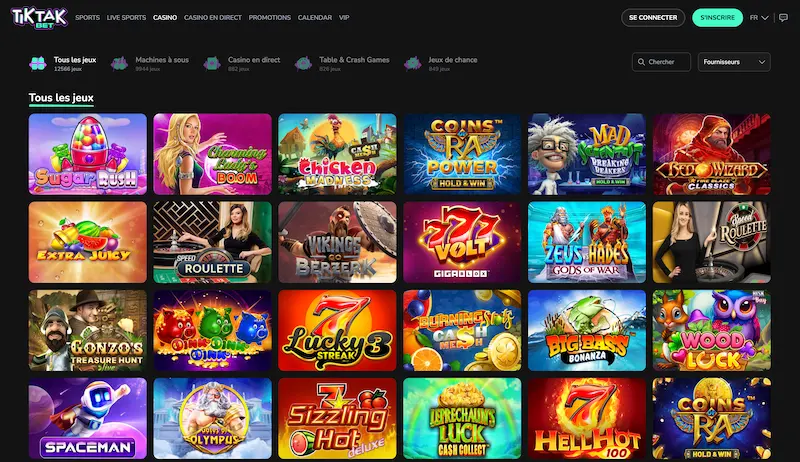Open Casino en direct in top menu
The width and height of the screenshot is (800, 462).
click(213, 17)
